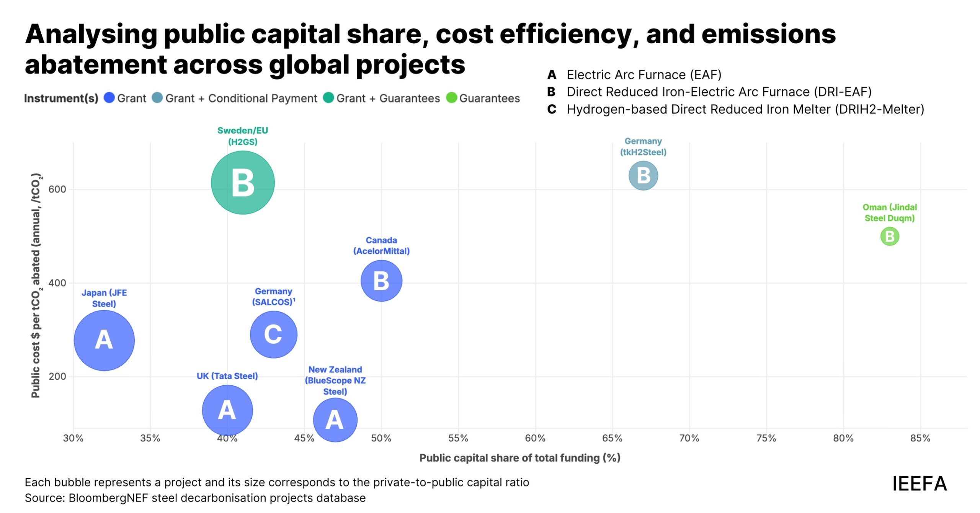Click the Direct Reduced Iron-Electric Arc Furnace entry
The height and width of the screenshot is (513, 980).
[x=719, y=92]
